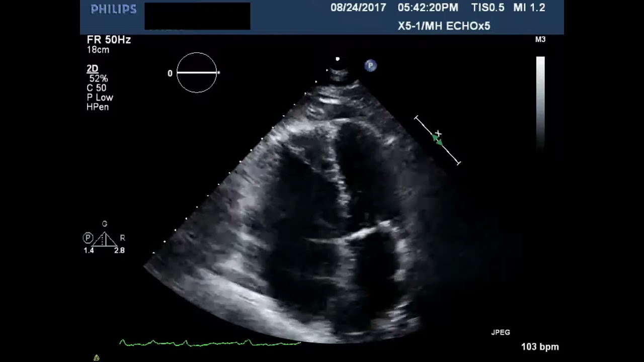644x362 pixels.
Task: Select the HPen setting text
Action: [98, 107]
